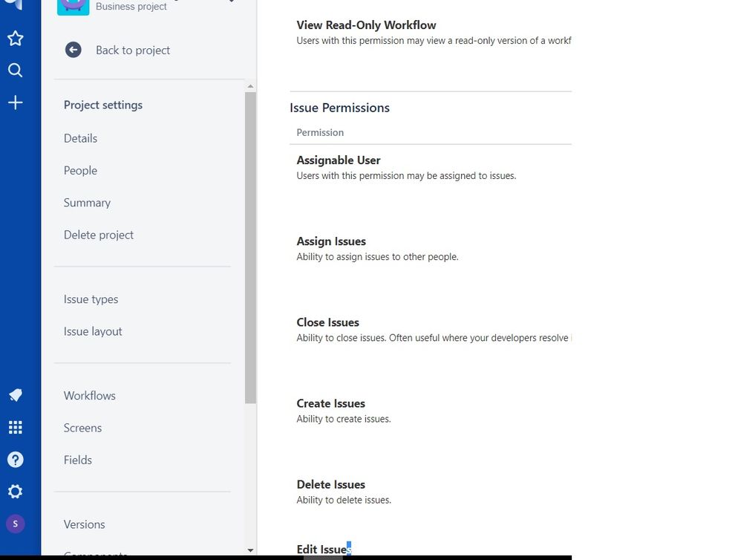Open Screens settings

82,428
